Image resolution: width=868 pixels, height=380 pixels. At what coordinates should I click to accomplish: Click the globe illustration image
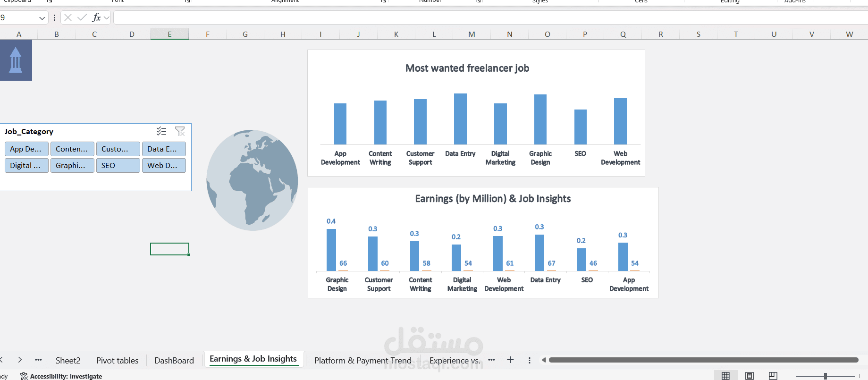click(x=252, y=180)
